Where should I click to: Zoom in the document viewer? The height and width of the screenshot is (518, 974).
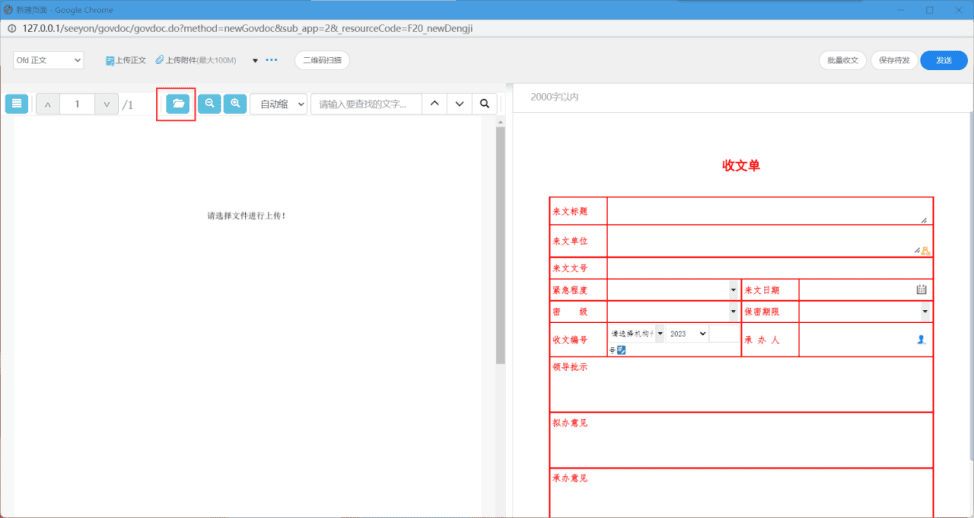click(235, 104)
